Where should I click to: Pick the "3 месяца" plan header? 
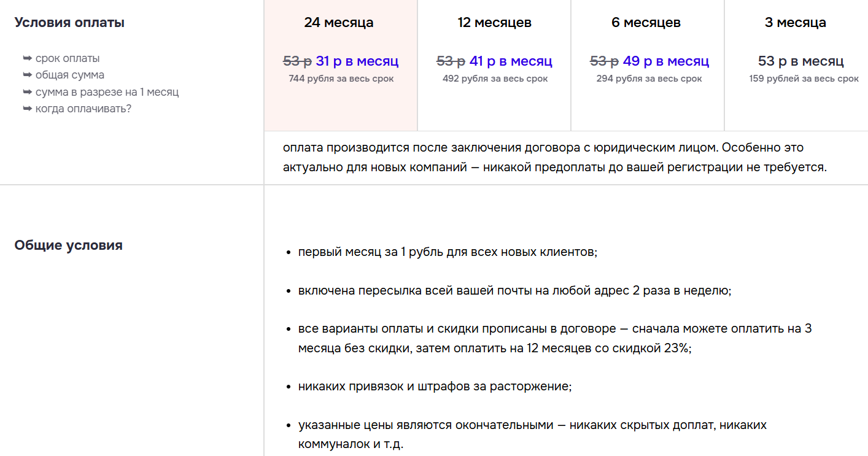coord(795,23)
